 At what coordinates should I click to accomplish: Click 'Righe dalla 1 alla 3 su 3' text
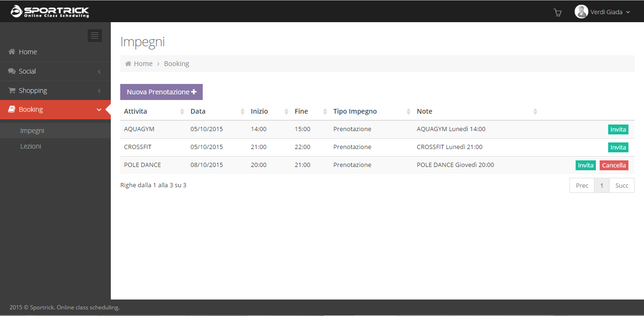click(x=153, y=185)
